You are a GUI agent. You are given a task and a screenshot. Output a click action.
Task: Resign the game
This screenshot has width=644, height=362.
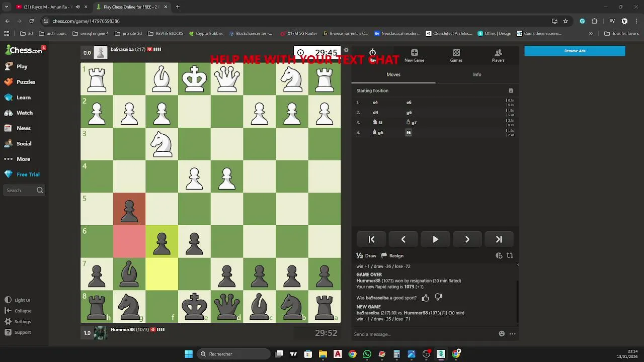392,255
